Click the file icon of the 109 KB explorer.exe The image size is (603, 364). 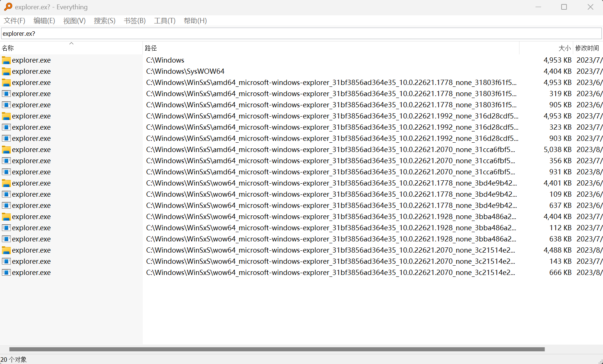tap(6, 194)
